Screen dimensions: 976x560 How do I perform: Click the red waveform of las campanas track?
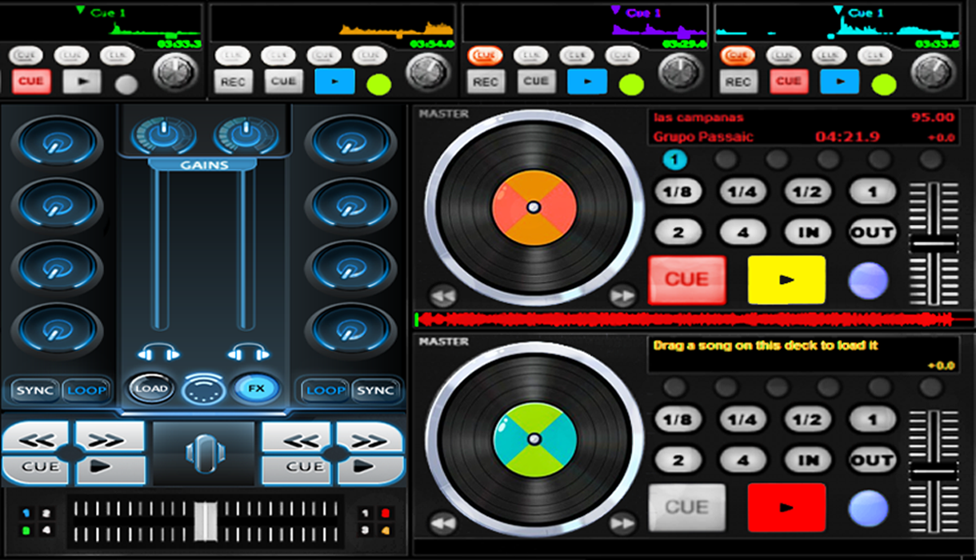684,320
